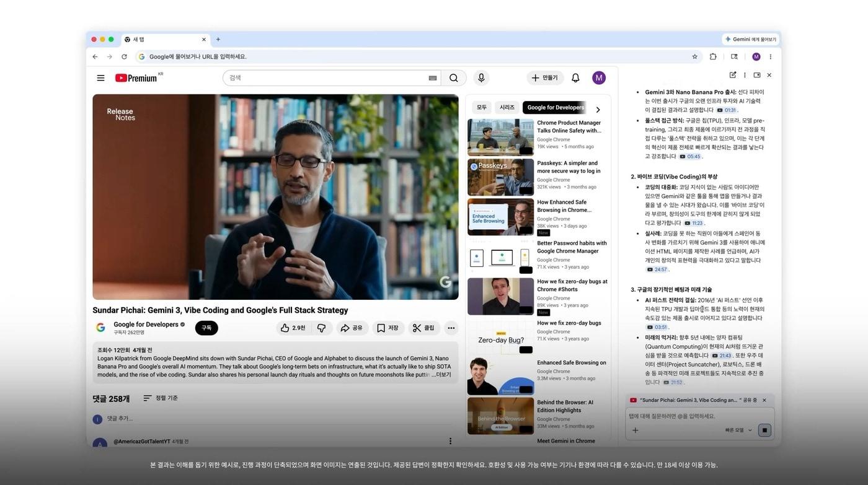This screenshot has width=868, height=485.
Task: Bookmark this page with the star icon
Action: click(x=694, y=56)
